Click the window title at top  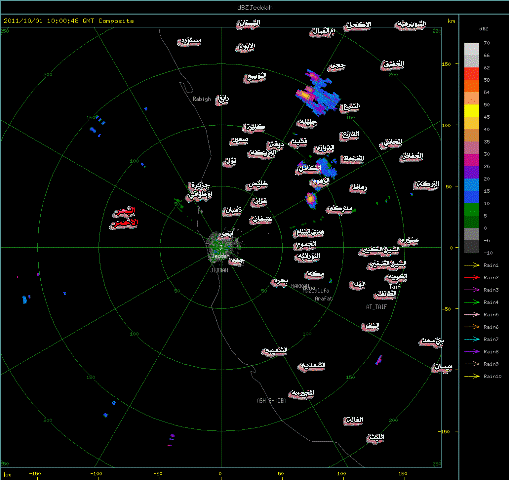pyautogui.click(x=254, y=7)
